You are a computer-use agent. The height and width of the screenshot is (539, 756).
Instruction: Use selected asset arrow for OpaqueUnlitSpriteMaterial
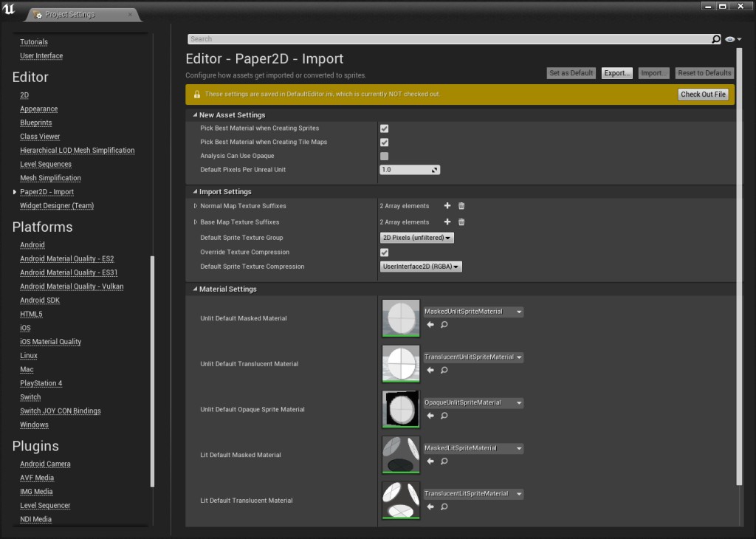coord(430,416)
